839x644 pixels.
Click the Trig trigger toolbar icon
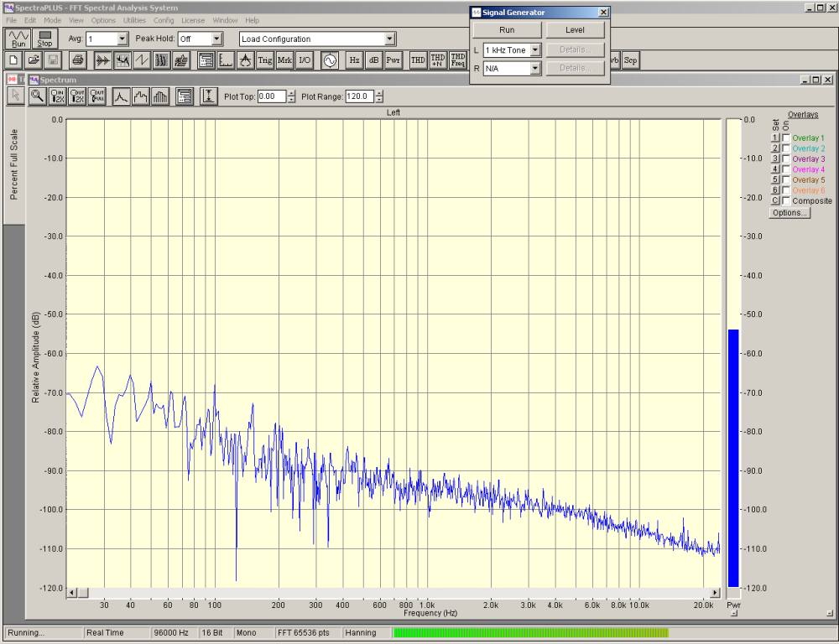pyautogui.click(x=264, y=60)
